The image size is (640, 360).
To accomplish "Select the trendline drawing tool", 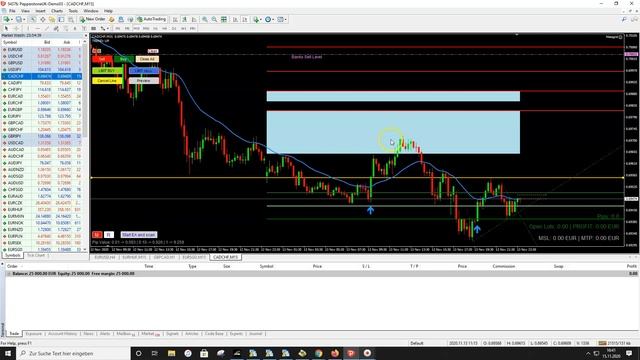I will tap(47, 28).
